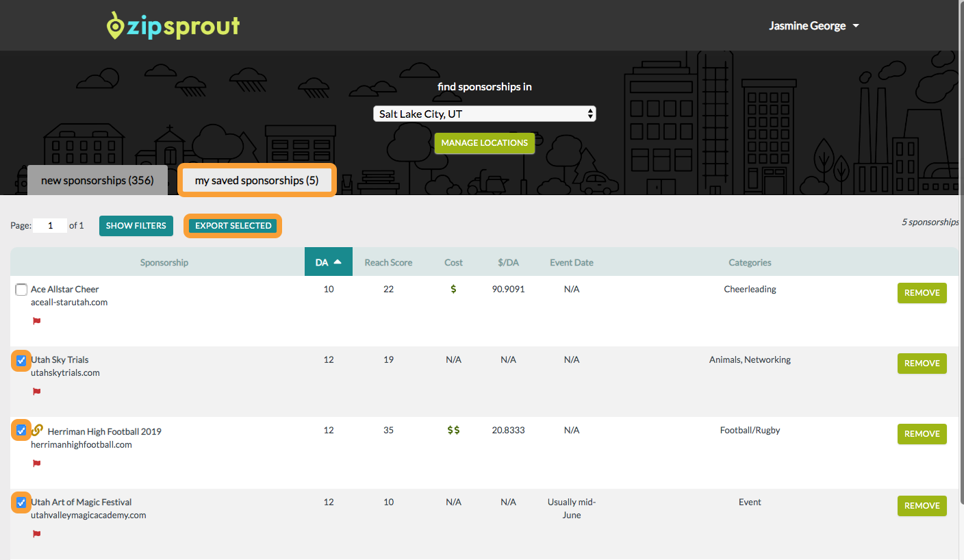Image resolution: width=964 pixels, height=560 pixels.
Task: Click the Utah Sky Trials title
Action: click(x=60, y=360)
